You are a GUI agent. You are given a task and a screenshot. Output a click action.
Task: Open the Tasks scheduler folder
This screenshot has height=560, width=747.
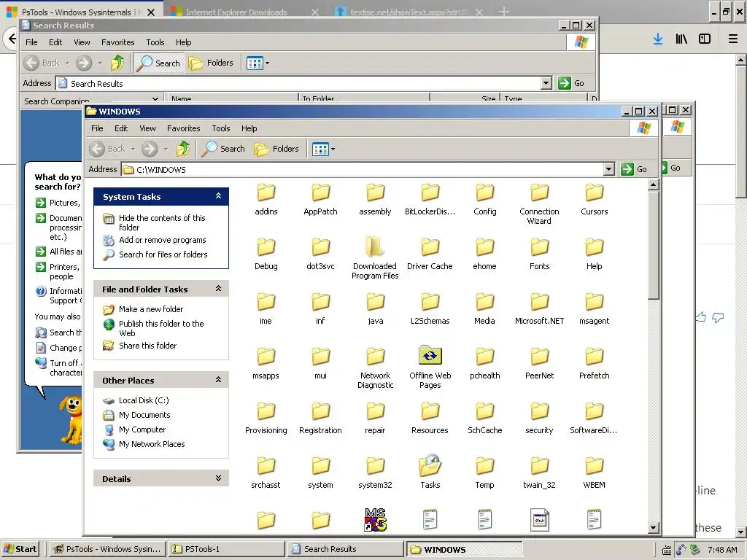click(x=430, y=472)
